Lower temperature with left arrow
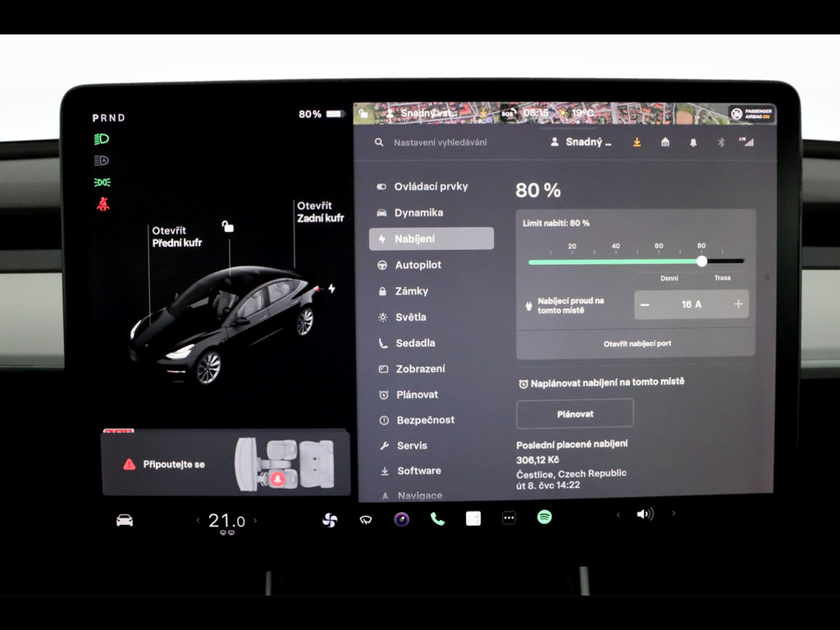This screenshot has height=630, width=840. [199, 520]
